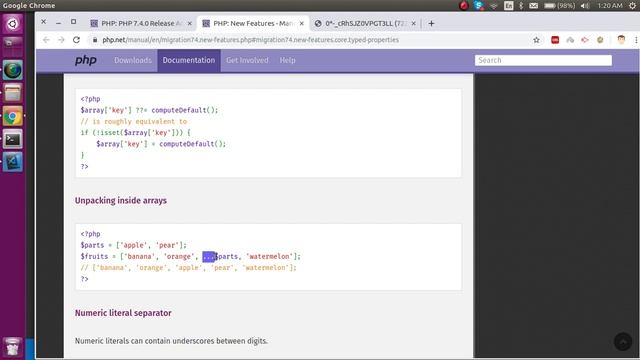This screenshot has width=640, height=360.
Task: Click the php logo
Action: 86,60
